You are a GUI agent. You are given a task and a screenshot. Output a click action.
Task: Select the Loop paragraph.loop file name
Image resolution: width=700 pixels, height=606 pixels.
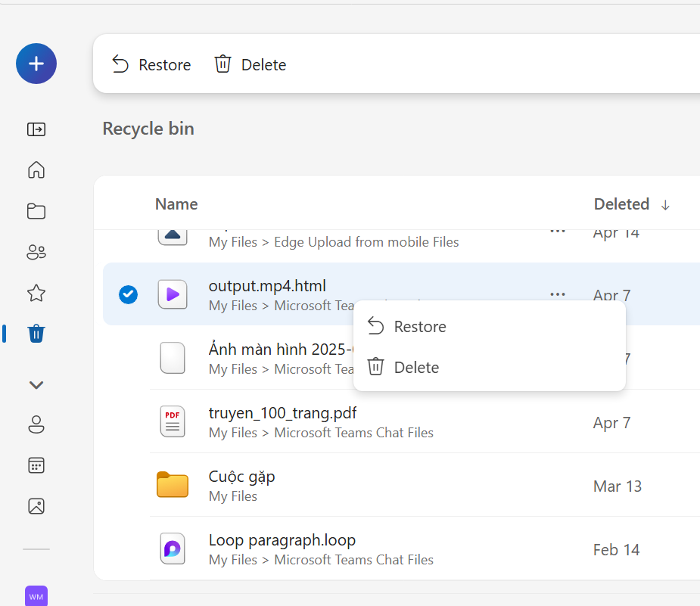click(x=282, y=540)
